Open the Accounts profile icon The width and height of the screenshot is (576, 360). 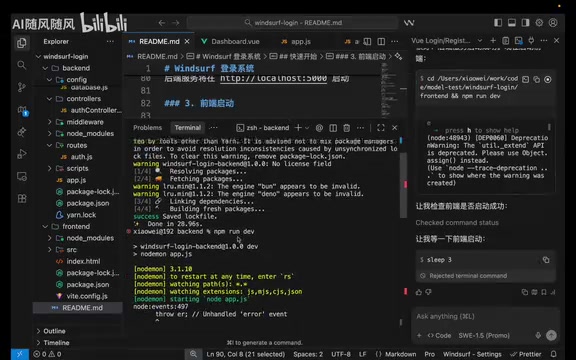pyautogui.click(x=553, y=23)
